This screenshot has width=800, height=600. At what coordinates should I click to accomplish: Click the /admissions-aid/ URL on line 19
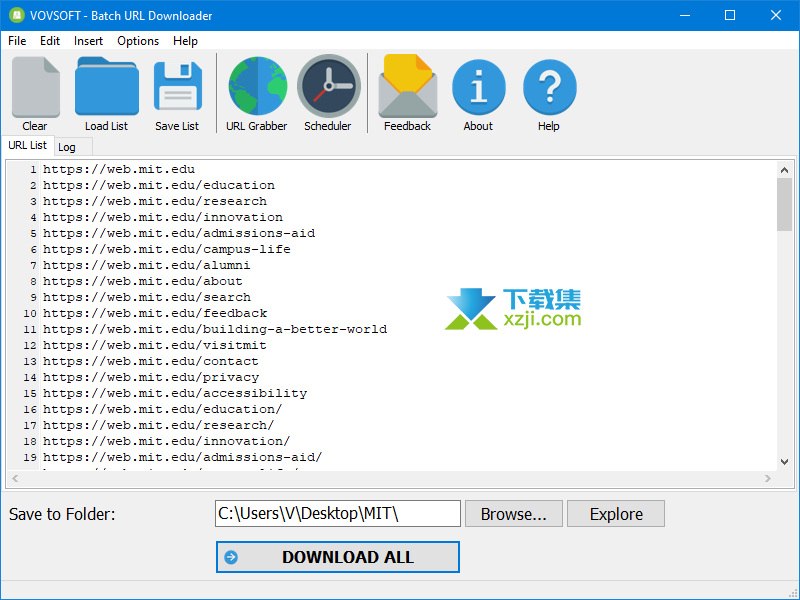[183, 457]
